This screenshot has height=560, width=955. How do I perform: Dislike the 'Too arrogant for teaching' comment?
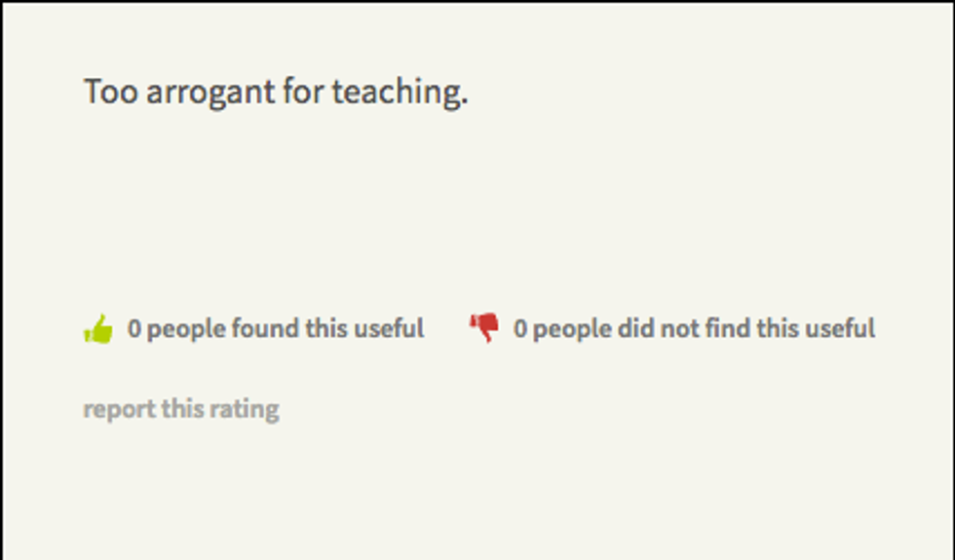[x=483, y=328]
